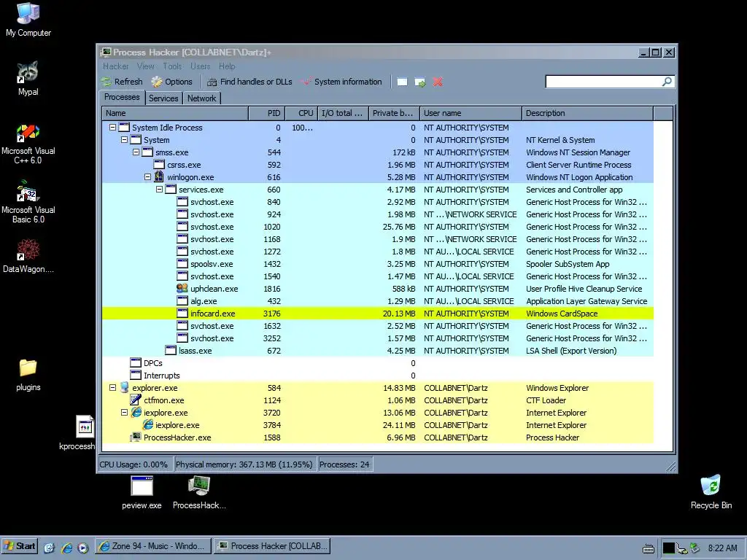Select the plugins folder icon
Screen dimensions: 747x560
click(x=28, y=376)
